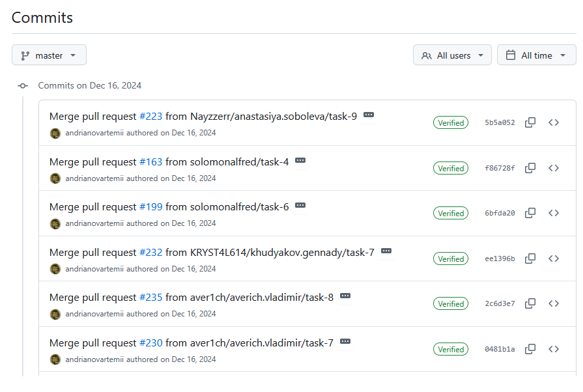Copy full SHA for commit 5b5a052

530,122
